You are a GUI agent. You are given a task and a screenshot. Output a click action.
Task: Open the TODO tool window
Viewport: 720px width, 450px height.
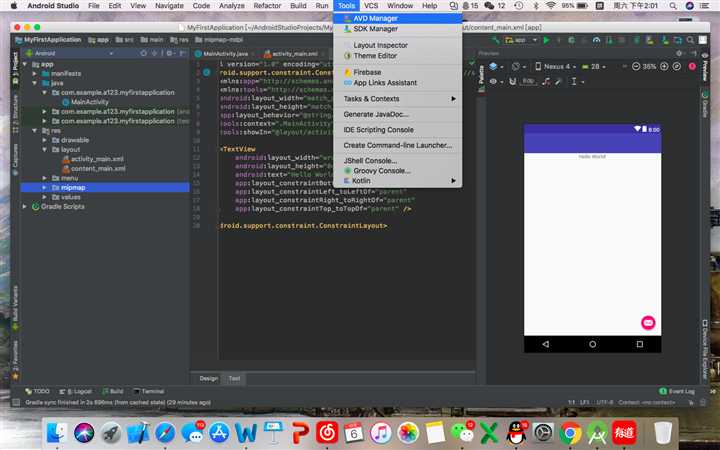coord(37,391)
